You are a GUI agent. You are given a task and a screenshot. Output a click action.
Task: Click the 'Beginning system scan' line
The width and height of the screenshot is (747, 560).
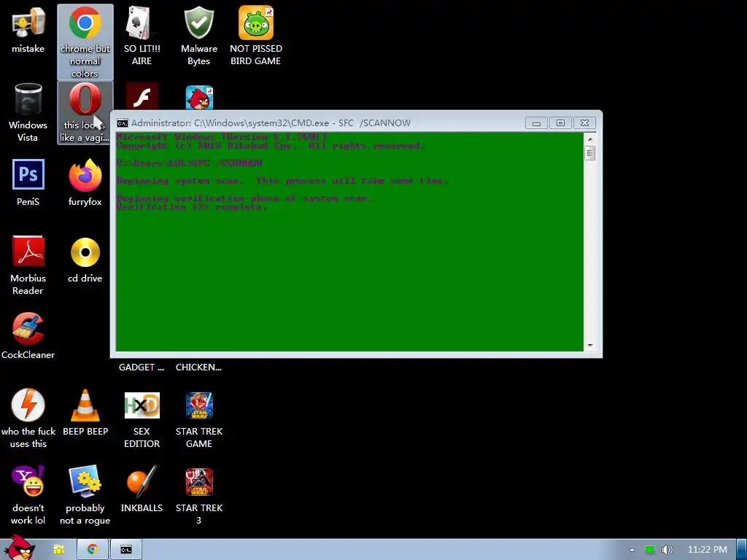pos(282,181)
